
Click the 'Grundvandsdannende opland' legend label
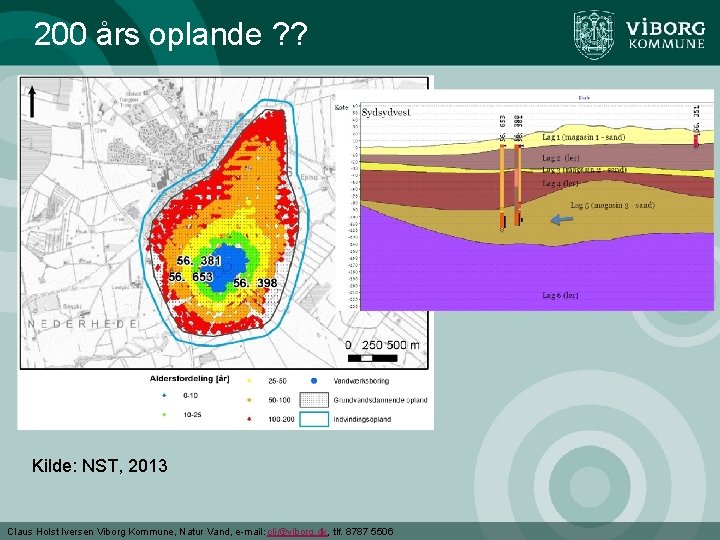click(x=381, y=400)
